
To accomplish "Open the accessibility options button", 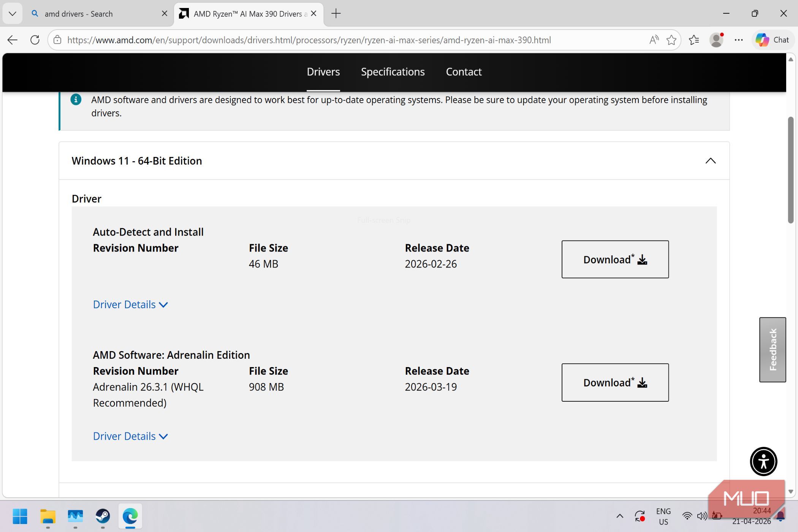I will point(763,461).
